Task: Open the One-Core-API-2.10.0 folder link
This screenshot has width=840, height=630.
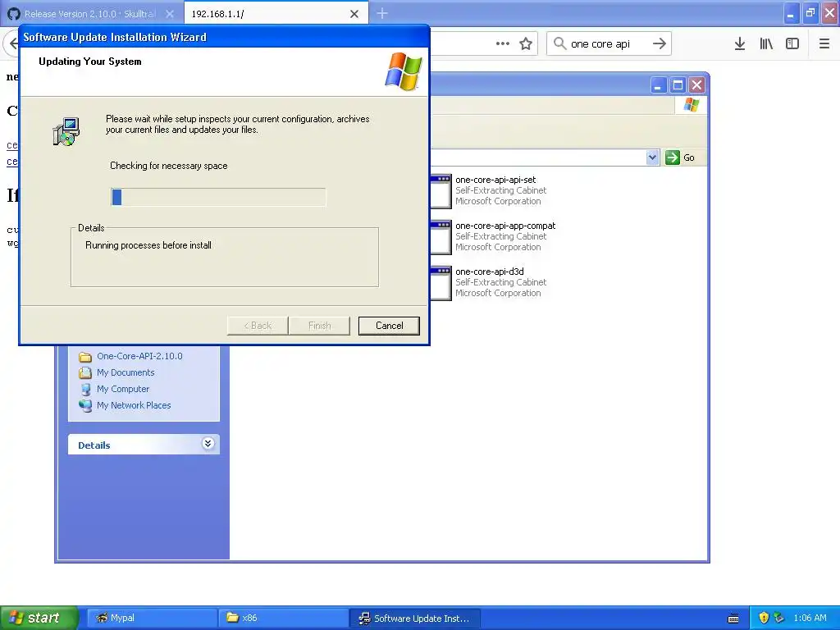Action: click(x=139, y=356)
